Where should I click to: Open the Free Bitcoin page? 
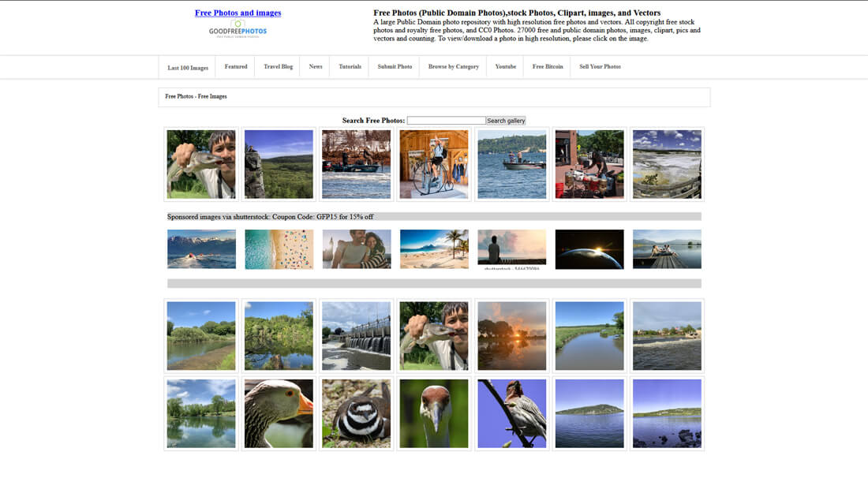(547, 66)
